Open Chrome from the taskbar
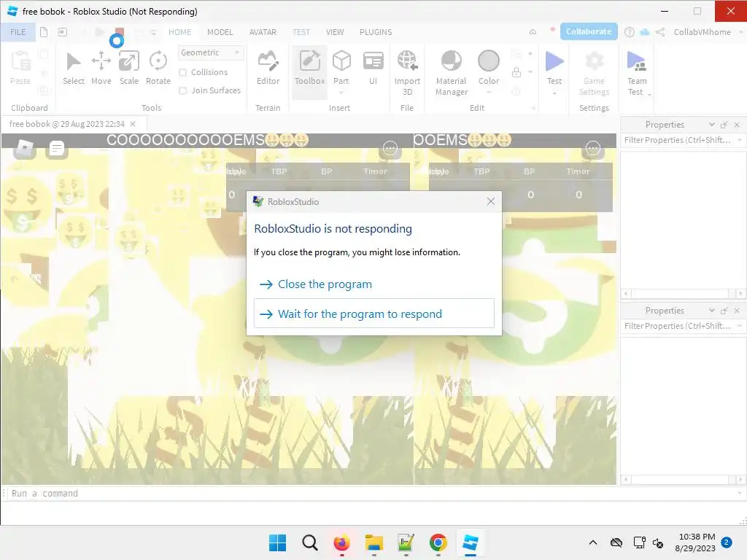This screenshot has width=747, height=560. [x=438, y=542]
